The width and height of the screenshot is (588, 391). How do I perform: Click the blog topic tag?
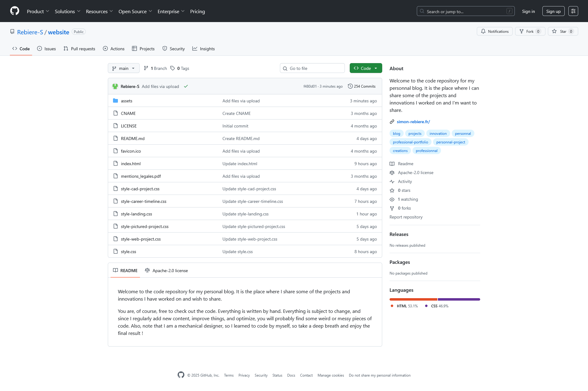(396, 133)
